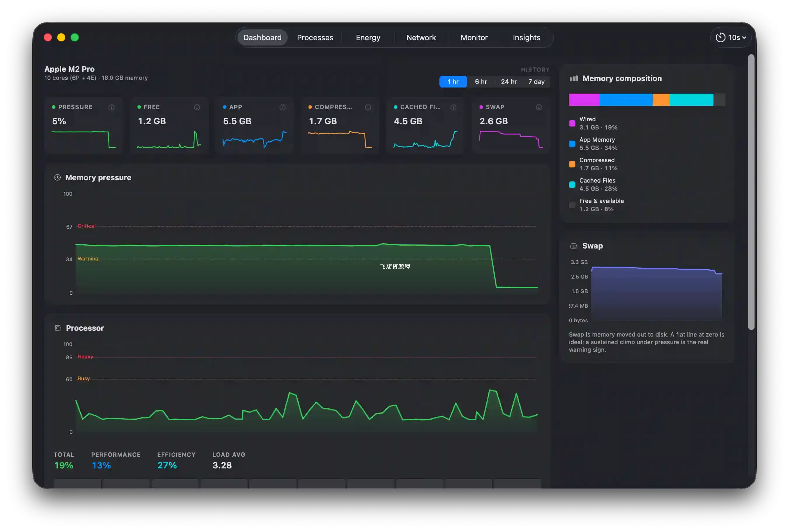
Task: Click the '4.5 GB · 28%' Cached Files value
Action: point(598,189)
